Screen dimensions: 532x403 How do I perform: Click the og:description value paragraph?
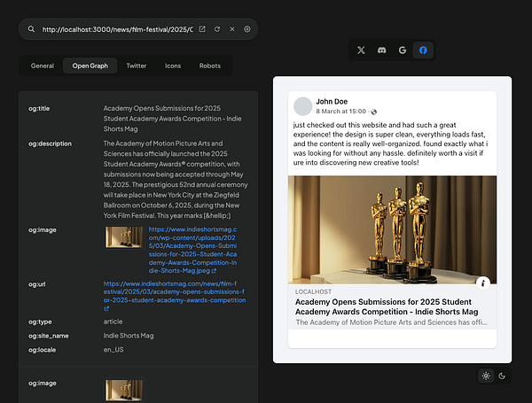[x=176, y=180]
